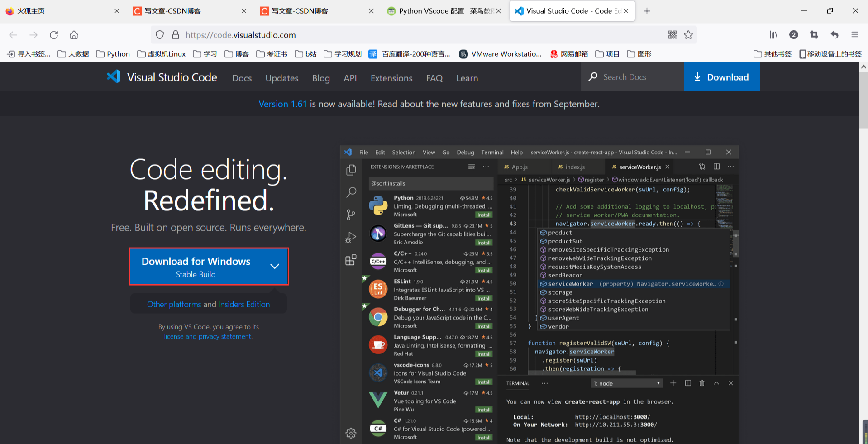
Task: Open the 百度翻译 bookmark
Action: click(x=410, y=54)
